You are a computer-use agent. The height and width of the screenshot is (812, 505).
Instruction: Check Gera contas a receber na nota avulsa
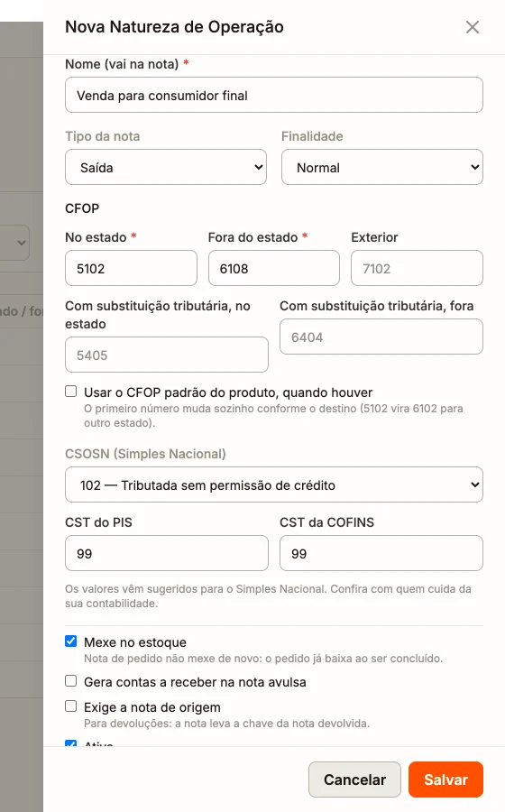click(71, 680)
